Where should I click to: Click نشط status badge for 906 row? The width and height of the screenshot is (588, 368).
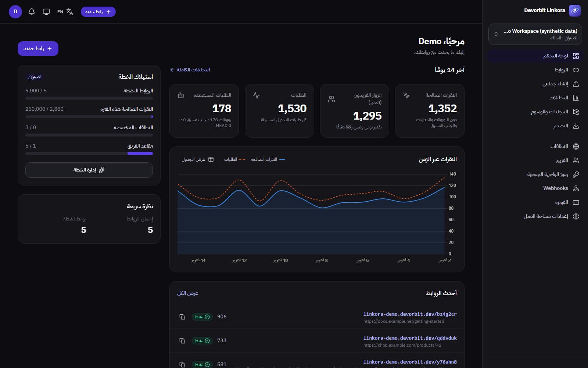[202, 317]
